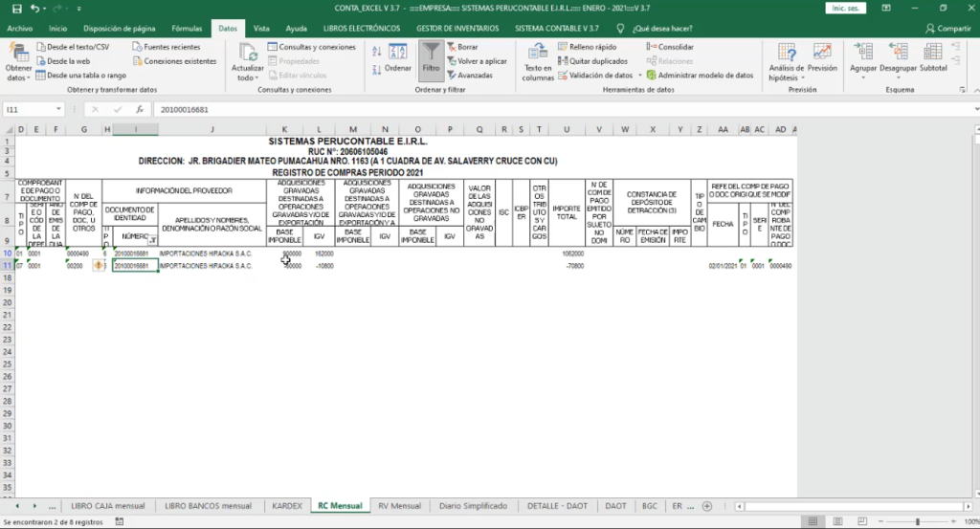The height and width of the screenshot is (529, 980).
Task: Collapse the ribbon chevron
Action: [x=976, y=90]
